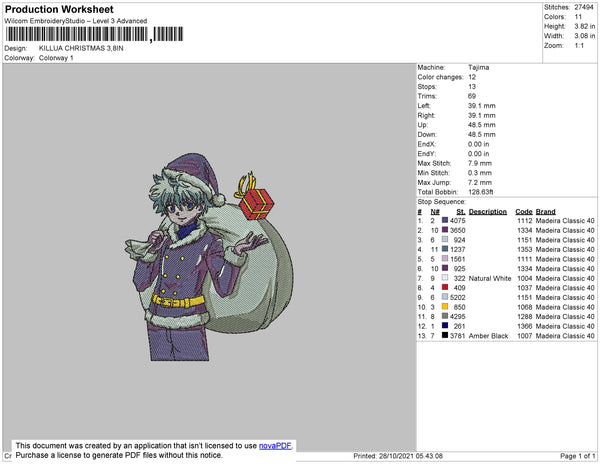Click the Right value '39.1 mm'
600x464 pixels.
pyautogui.click(x=482, y=115)
